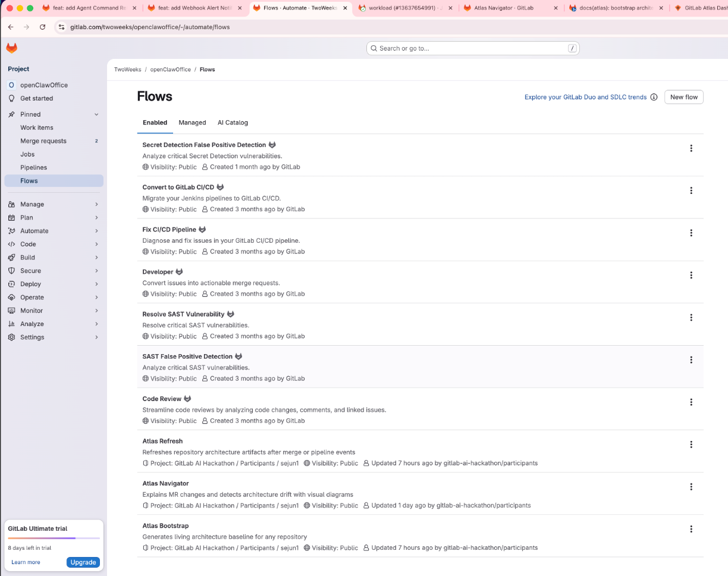This screenshot has width=728, height=576.
Task: Click the browser forward arrow
Action: pyautogui.click(x=27, y=27)
